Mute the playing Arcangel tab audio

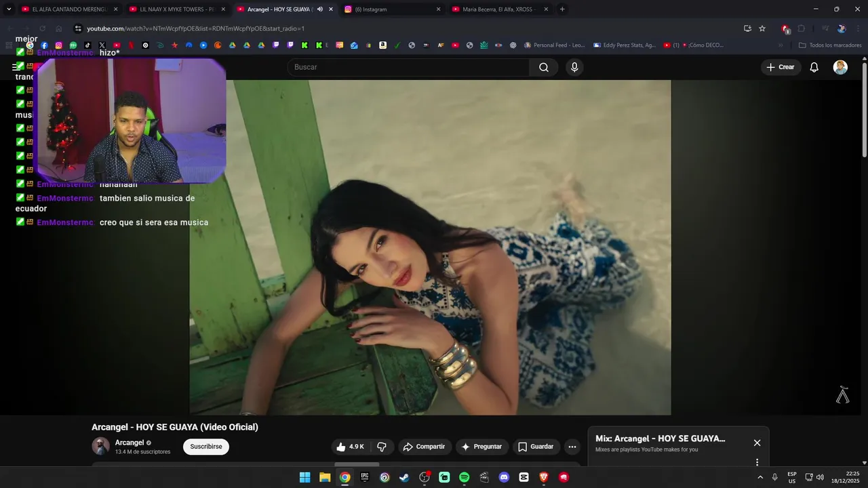coord(320,9)
